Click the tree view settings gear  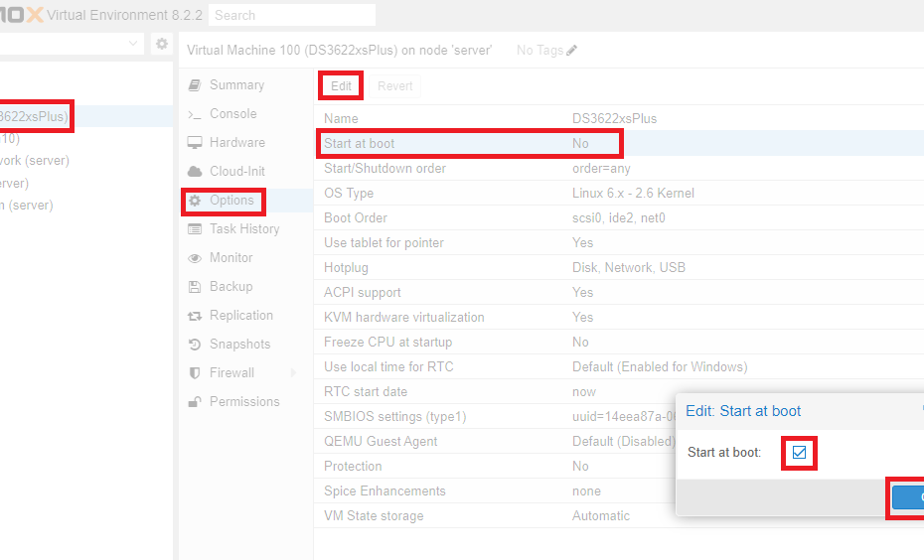pyautogui.click(x=161, y=44)
